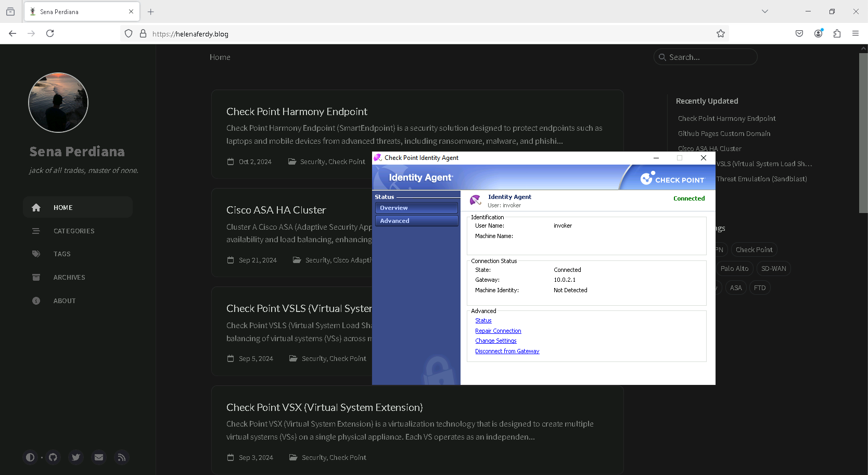Toggle the dark/light mode icon in sidebar
Image resolution: width=868 pixels, height=475 pixels.
30,457
